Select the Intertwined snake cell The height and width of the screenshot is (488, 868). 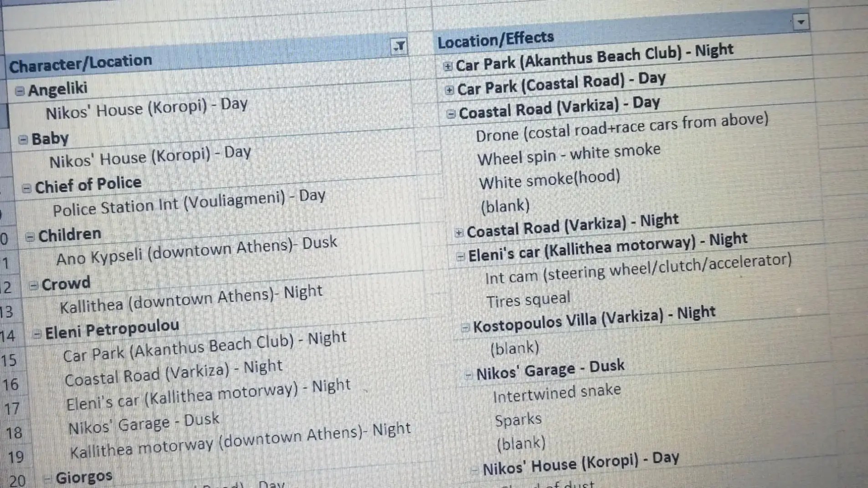pyautogui.click(x=557, y=394)
